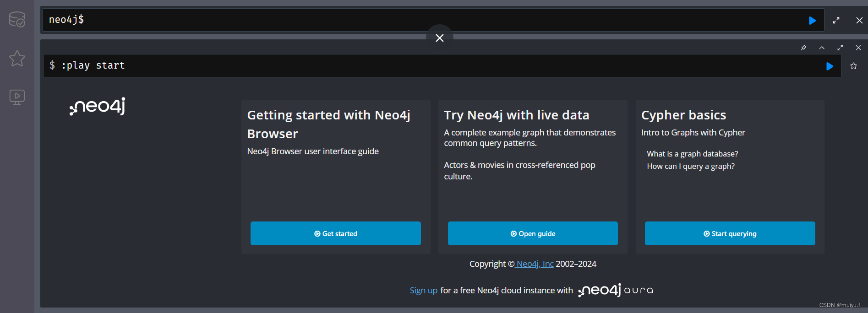Clear the main neo4j$ editor

(x=859, y=21)
